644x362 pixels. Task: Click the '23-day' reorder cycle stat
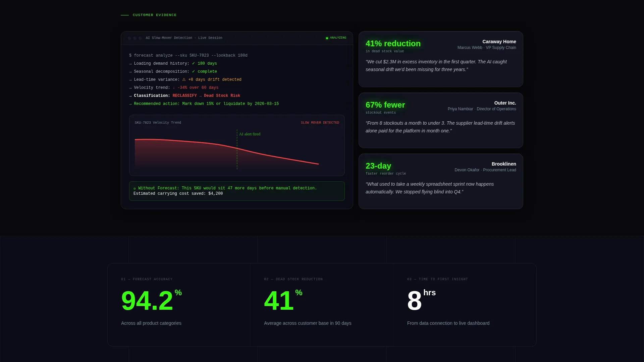[x=378, y=166]
